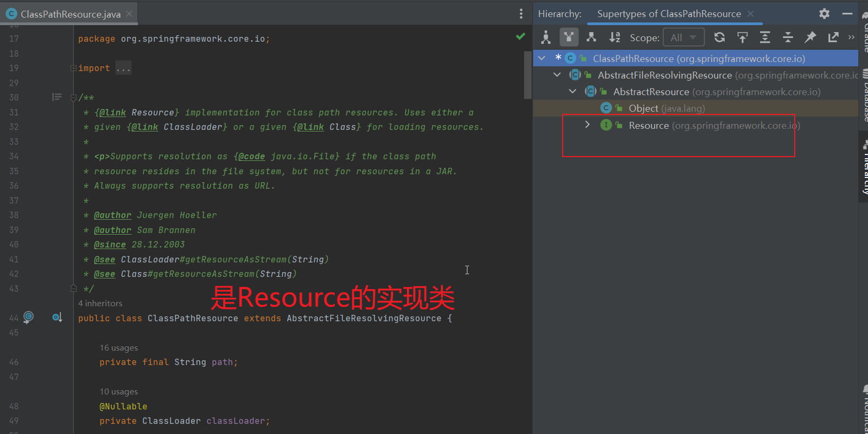Toggle the supertypes hierarchy view
This screenshot has height=434, width=868.
[569, 37]
